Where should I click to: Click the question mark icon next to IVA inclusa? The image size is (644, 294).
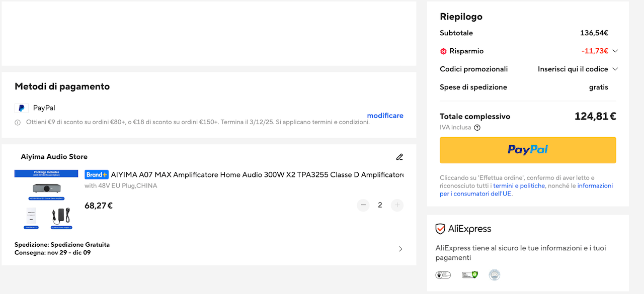coord(477,128)
